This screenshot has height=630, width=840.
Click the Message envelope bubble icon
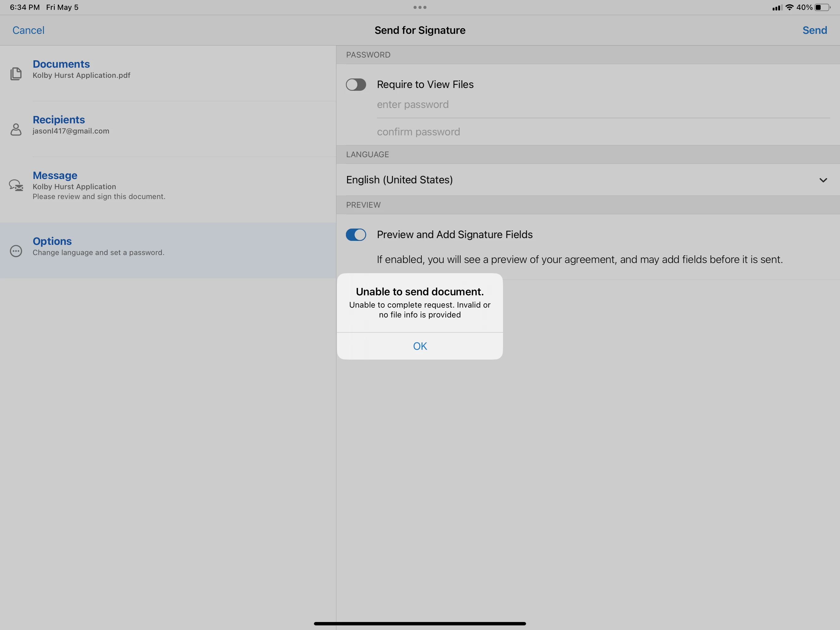point(16,185)
